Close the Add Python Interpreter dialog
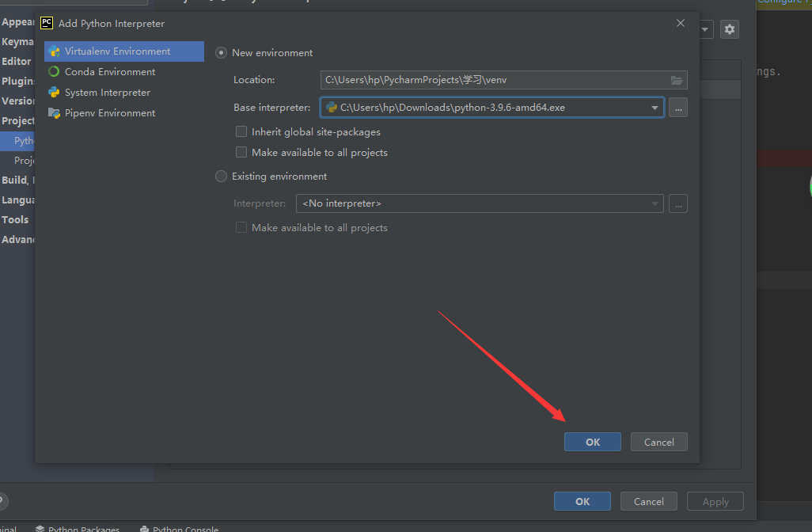812x532 pixels. pos(681,23)
